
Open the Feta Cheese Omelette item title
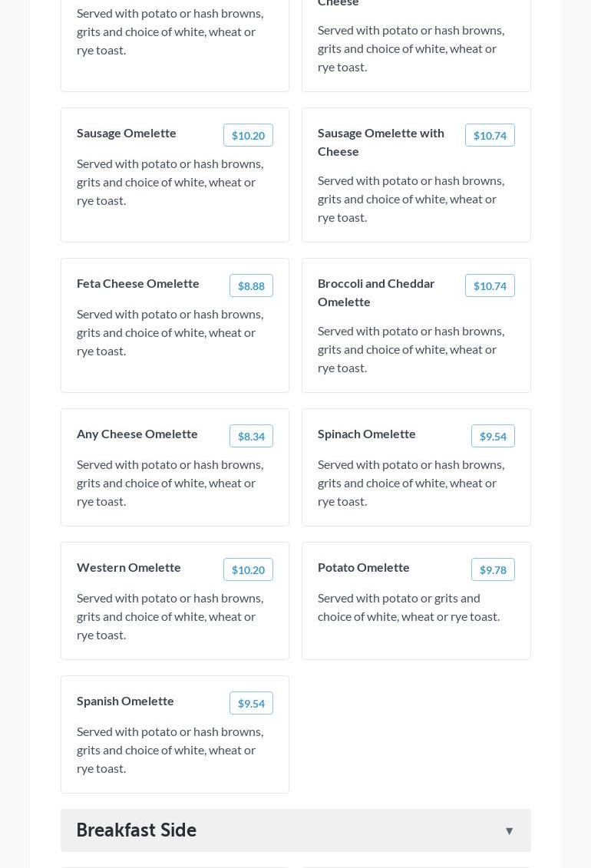tap(138, 283)
